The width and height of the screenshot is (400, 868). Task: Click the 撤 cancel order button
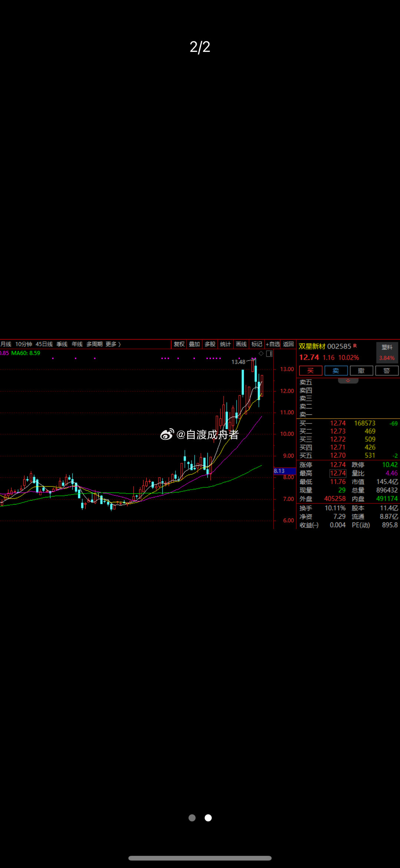pos(361,370)
